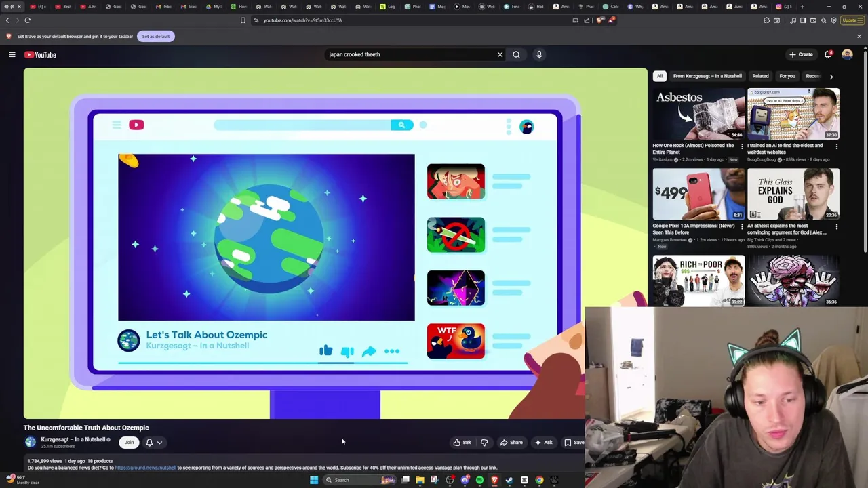The image size is (868, 488).
Task: Open Kurzgesagt – In a Nutshell channel name
Action: click(73, 439)
